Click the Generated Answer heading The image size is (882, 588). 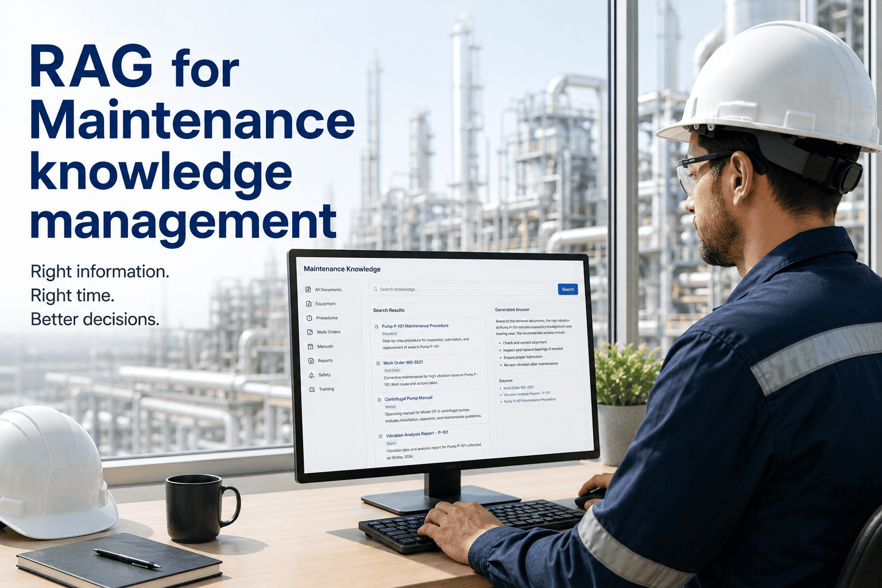pyautogui.click(x=512, y=310)
